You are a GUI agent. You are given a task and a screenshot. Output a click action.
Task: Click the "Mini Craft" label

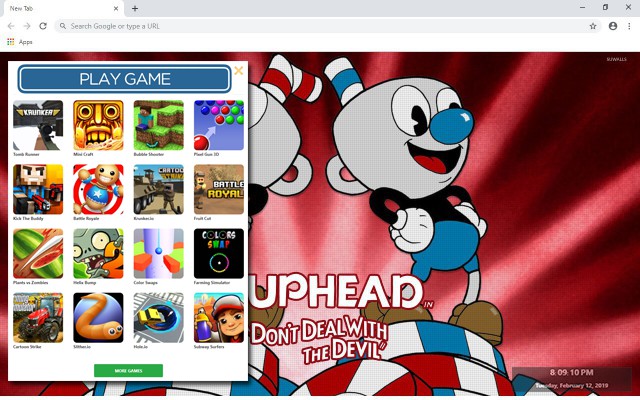click(83, 154)
